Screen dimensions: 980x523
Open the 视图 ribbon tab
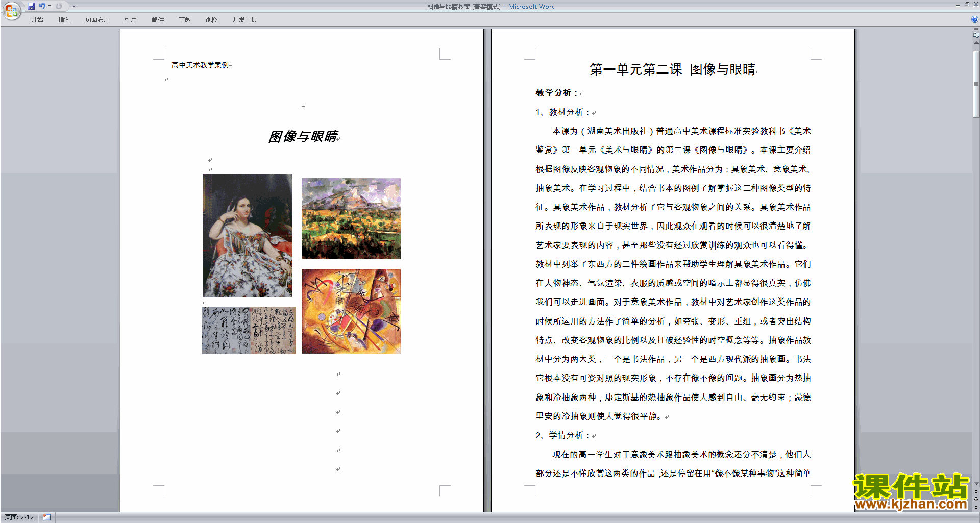[x=212, y=20]
